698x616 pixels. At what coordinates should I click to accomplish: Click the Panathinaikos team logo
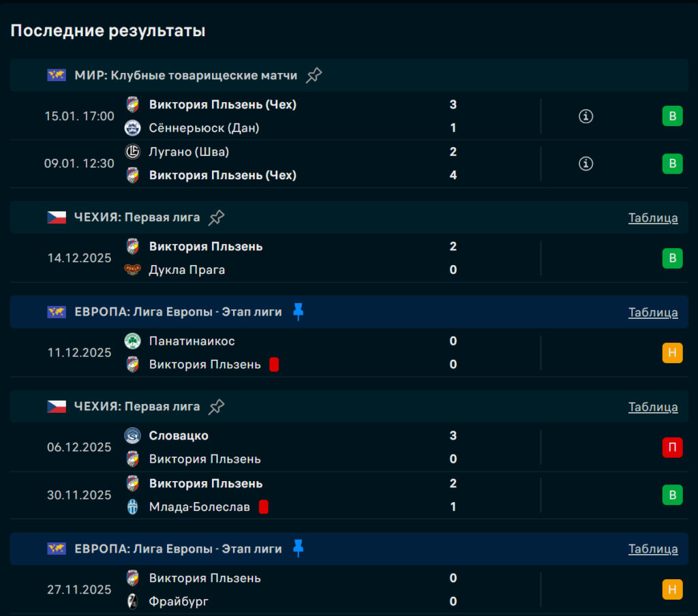point(133,341)
